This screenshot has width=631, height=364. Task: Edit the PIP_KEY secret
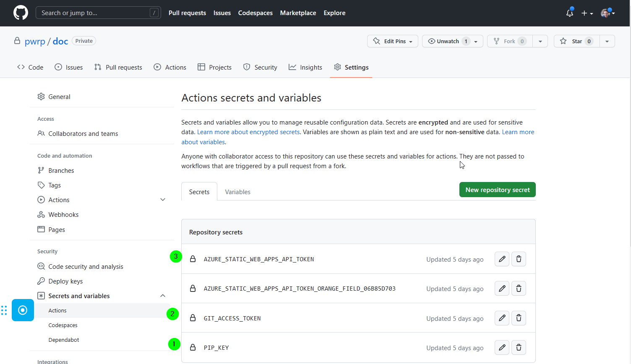tap(502, 347)
